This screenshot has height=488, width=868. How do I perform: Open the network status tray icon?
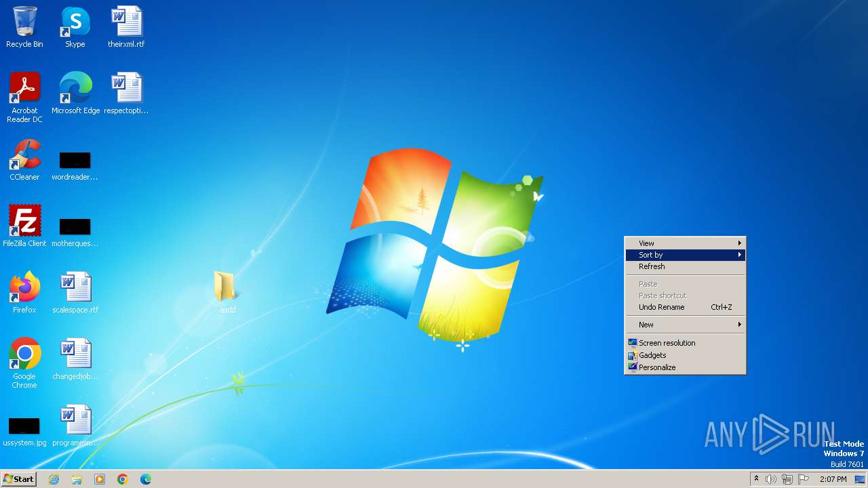click(x=787, y=479)
